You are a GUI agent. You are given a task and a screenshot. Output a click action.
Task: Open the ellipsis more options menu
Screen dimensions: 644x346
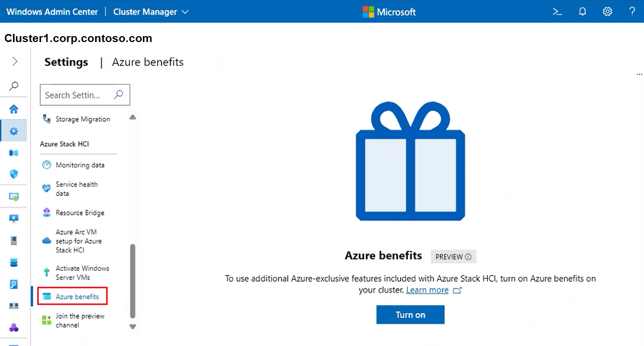pyautogui.click(x=639, y=74)
